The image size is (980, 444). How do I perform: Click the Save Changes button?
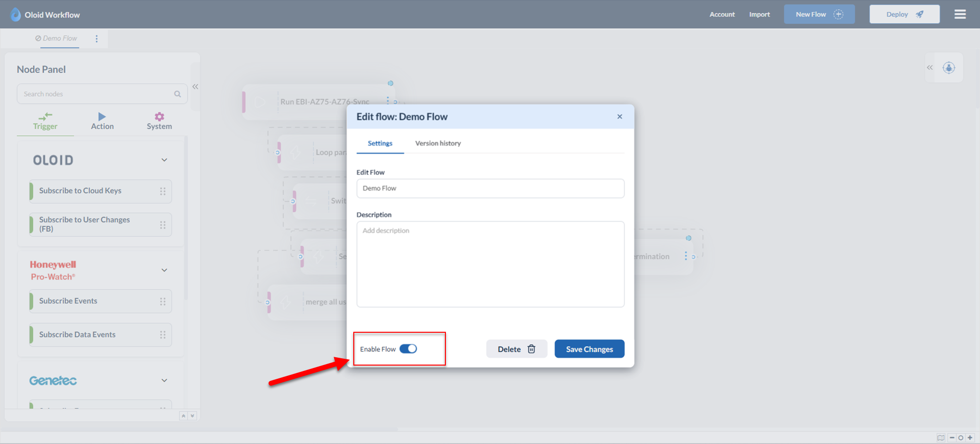click(589, 349)
